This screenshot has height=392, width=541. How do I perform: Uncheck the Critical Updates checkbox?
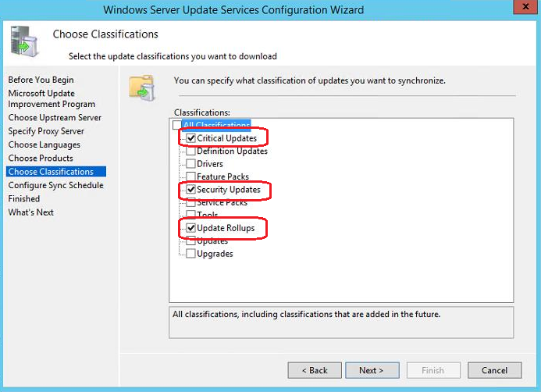[x=191, y=138]
